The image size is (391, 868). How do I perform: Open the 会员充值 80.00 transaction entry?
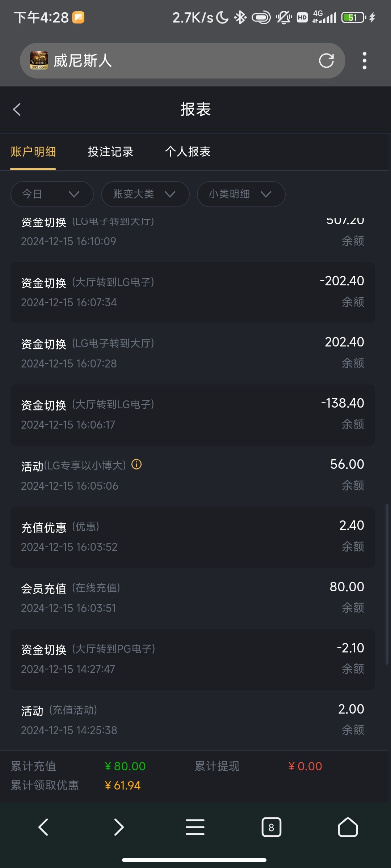coord(193,597)
